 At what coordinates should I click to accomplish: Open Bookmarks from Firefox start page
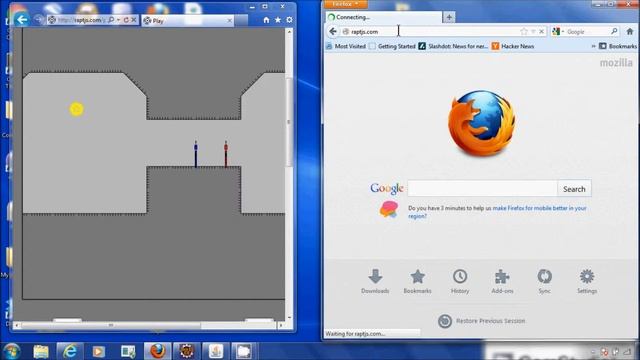(417, 282)
